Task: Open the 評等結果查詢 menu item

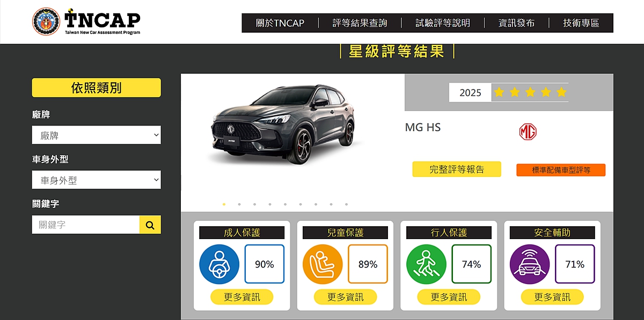Action: (x=360, y=23)
